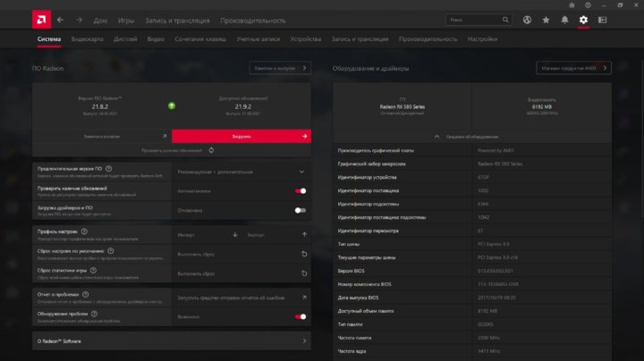This screenshot has width=644, height=361.
Task: Click the panel layout icon beside gear
Action: (x=603, y=19)
